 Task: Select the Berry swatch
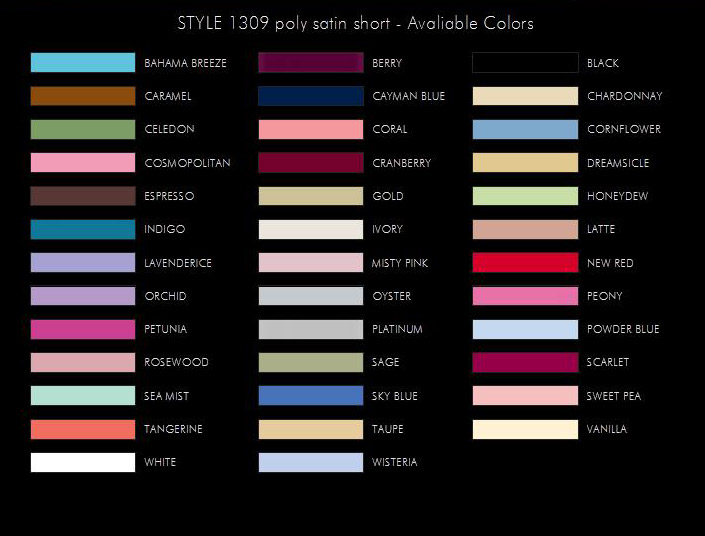click(x=311, y=63)
